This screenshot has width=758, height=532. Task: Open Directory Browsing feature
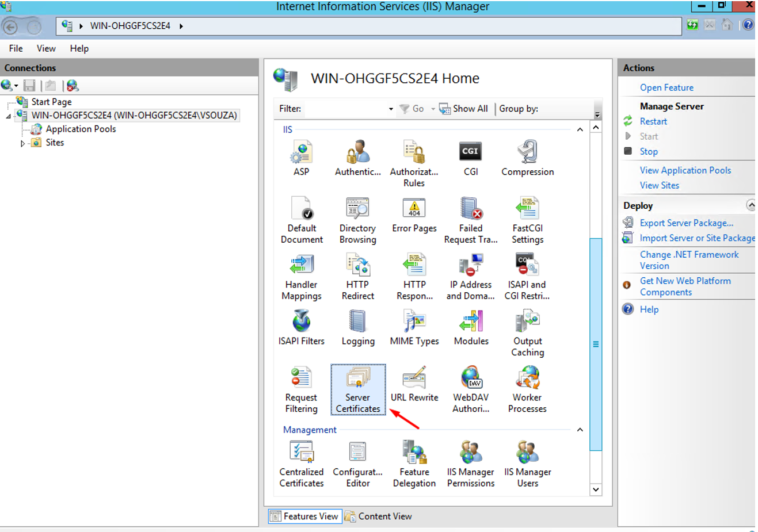pos(357,220)
